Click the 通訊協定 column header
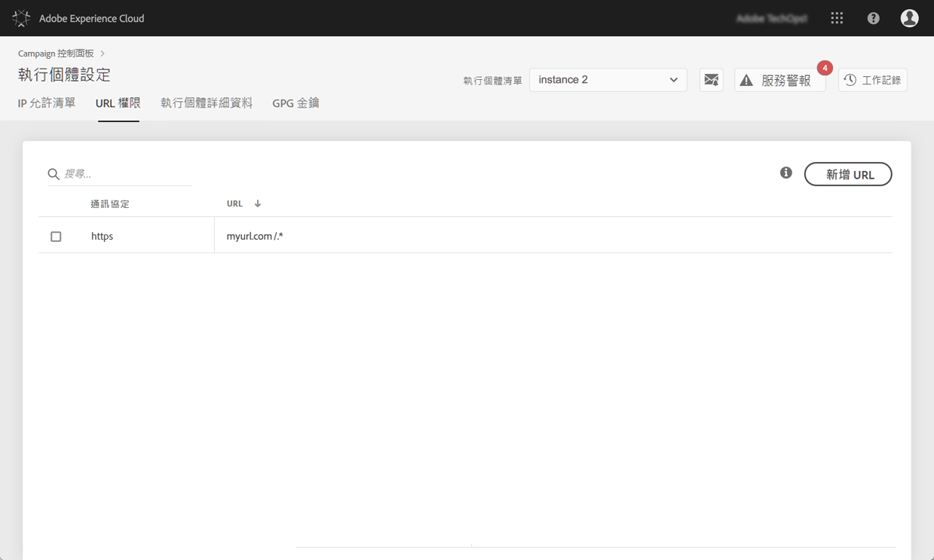 click(110, 203)
